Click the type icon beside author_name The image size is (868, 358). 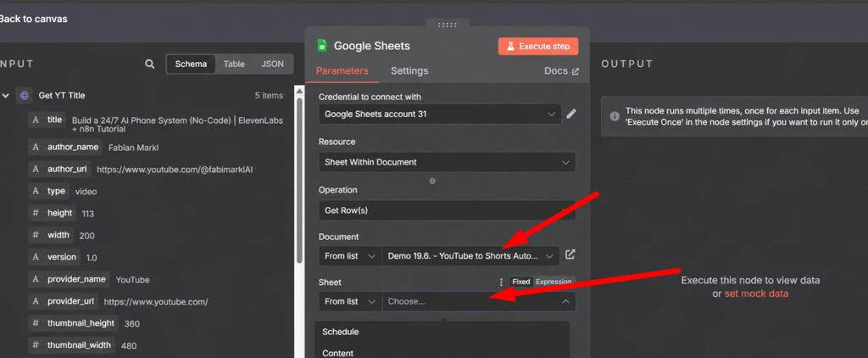point(36,147)
